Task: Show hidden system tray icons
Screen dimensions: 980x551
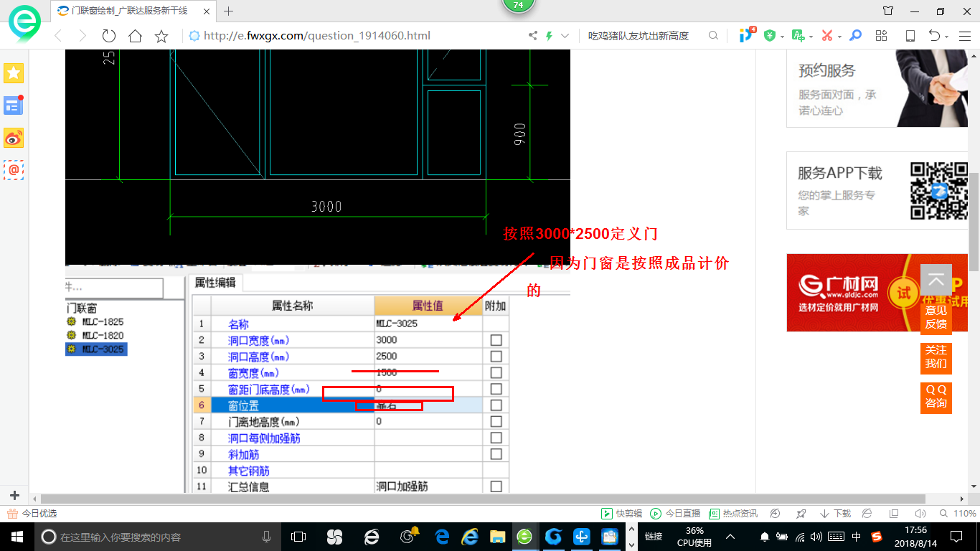Action: tap(730, 537)
